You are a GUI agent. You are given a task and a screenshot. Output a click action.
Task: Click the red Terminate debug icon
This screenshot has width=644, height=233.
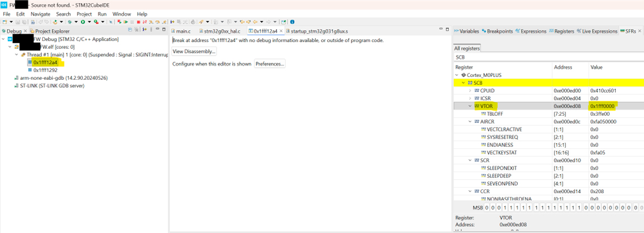point(138,22)
